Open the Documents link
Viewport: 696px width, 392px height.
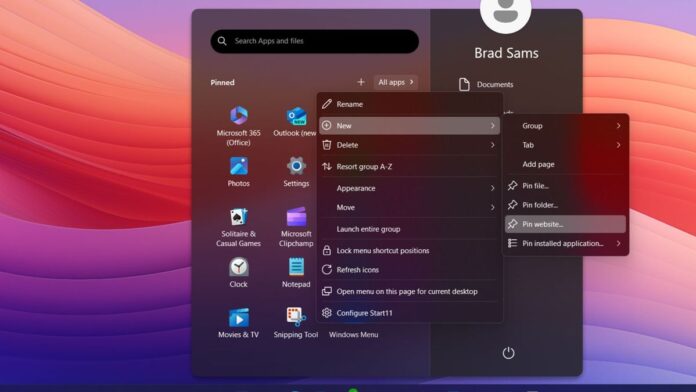(486, 84)
